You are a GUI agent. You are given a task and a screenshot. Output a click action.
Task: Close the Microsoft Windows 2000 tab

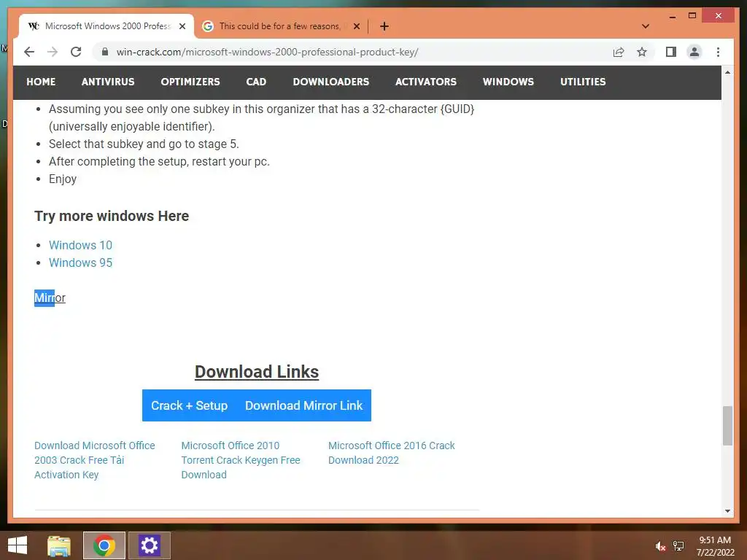pyautogui.click(x=182, y=26)
